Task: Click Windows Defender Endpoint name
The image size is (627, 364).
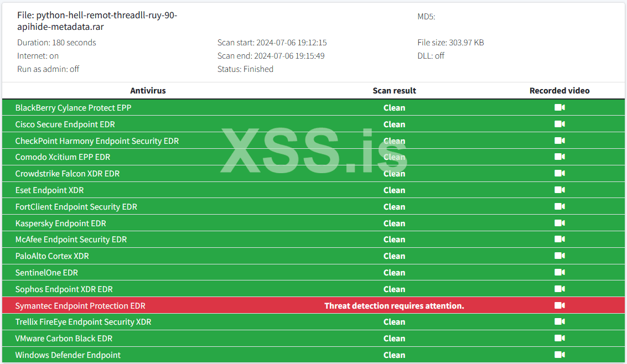Action: (68, 355)
